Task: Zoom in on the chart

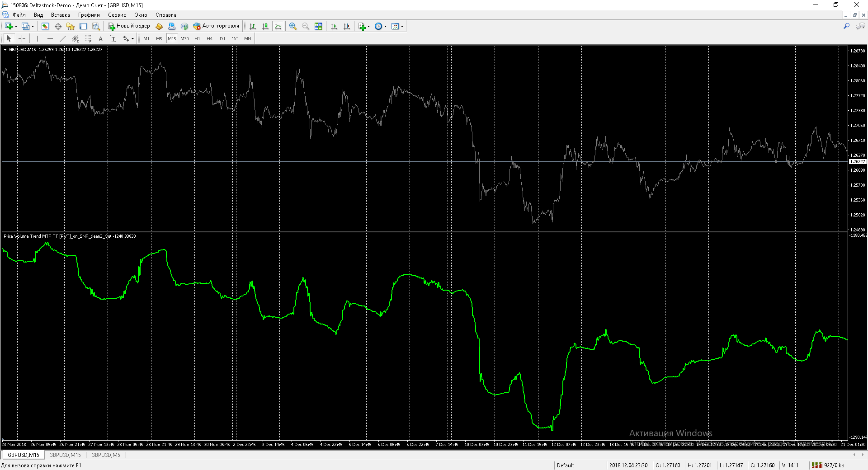Action: pos(293,26)
